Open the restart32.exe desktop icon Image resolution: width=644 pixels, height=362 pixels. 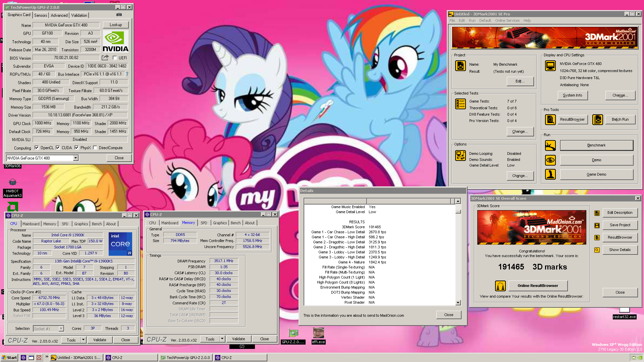click(x=625, y=313)
